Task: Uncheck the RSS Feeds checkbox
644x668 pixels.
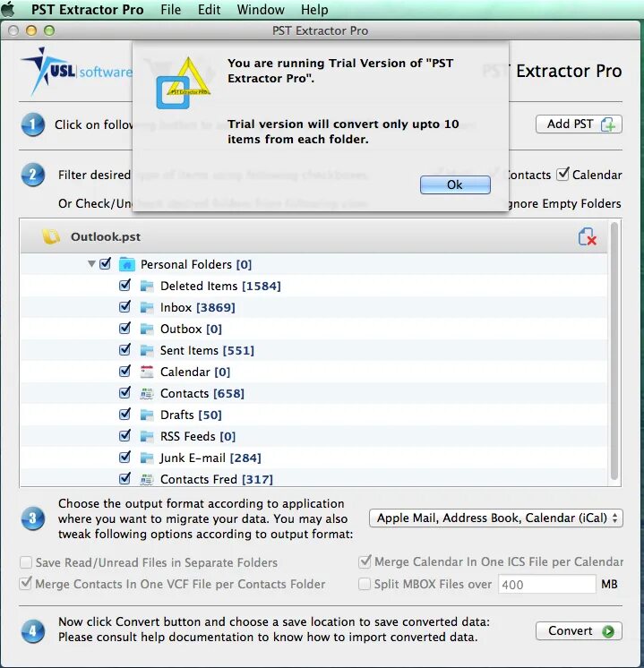Action: (125, 435)
